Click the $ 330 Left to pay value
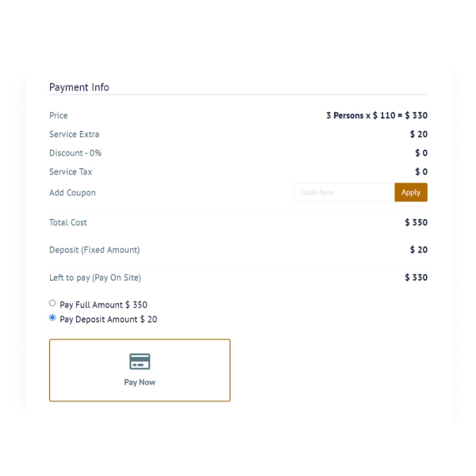This screenshot has width=476, height=476. tap(416, 278)
